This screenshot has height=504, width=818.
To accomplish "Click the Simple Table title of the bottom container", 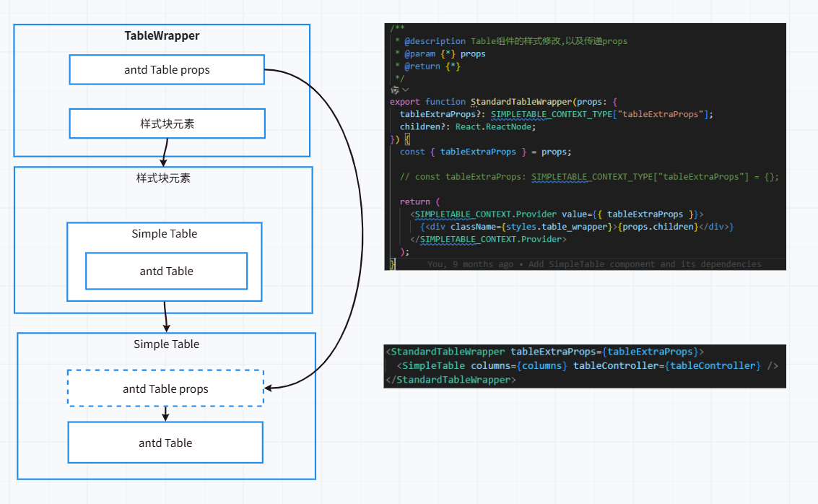I will pyautogui.click(x=167, y=344).
